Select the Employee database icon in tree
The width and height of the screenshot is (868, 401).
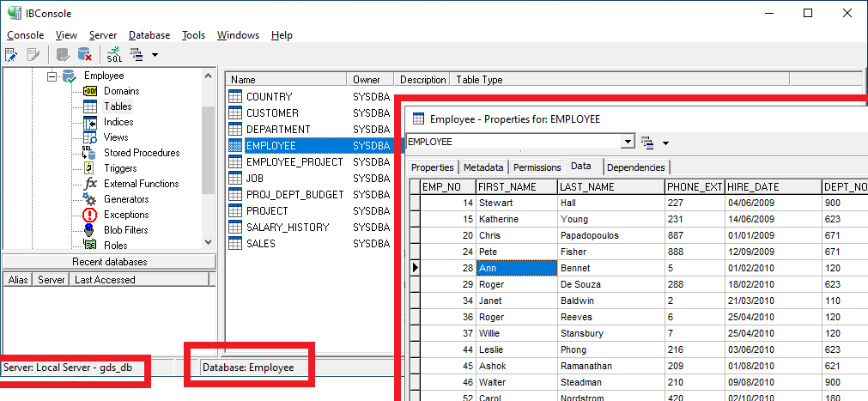click(70, 76)
